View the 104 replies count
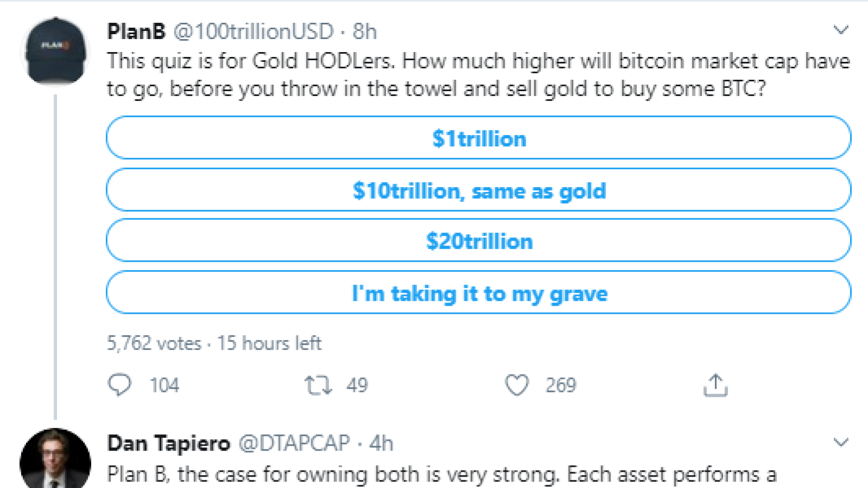Image resolution: width=868 pixels, height=488 pixels. click(164, 385)
